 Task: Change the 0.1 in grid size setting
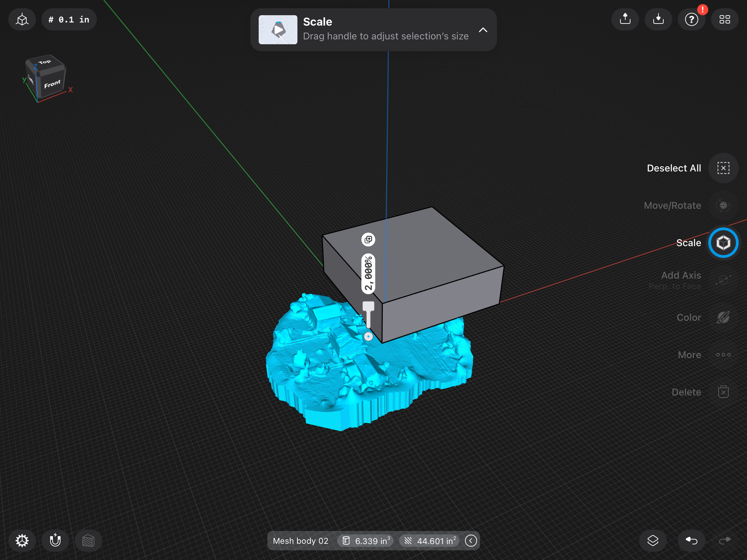(x=69, y=20)
